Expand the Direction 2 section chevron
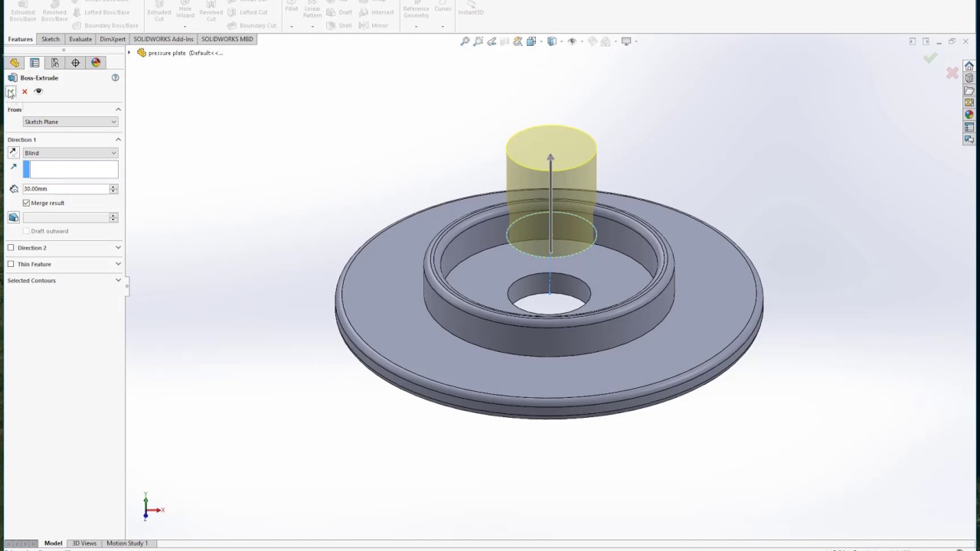 tap(118, 248)
